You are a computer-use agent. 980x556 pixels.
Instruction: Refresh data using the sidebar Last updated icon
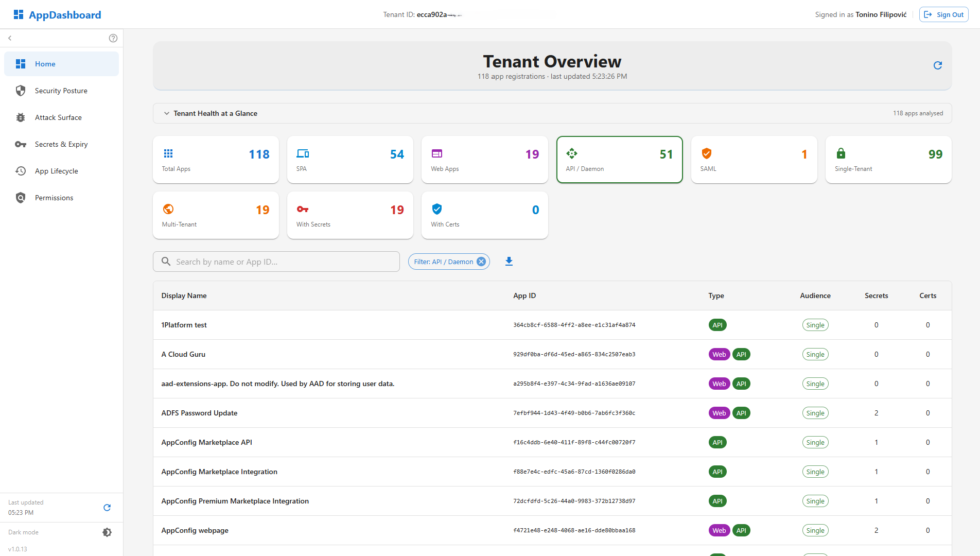107,508
